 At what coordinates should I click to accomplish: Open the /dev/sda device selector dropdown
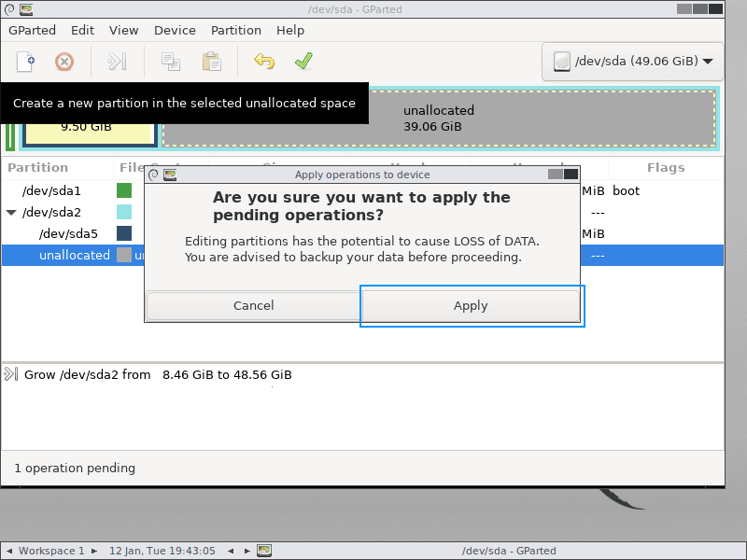point(632,62)
